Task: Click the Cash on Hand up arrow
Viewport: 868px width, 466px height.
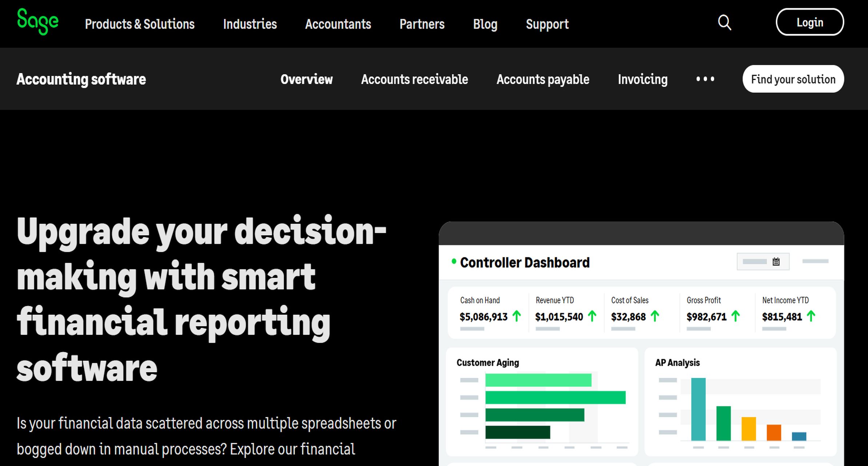Action: 517,316
